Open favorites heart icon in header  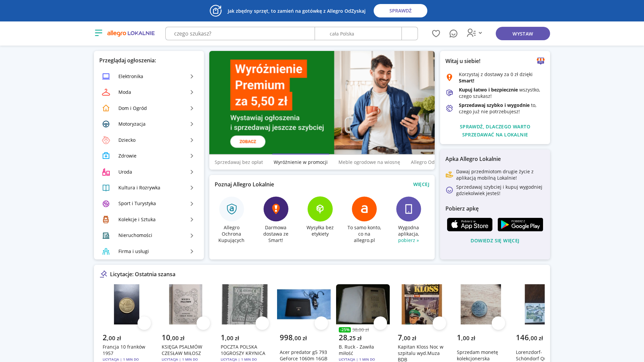[436, 34]
